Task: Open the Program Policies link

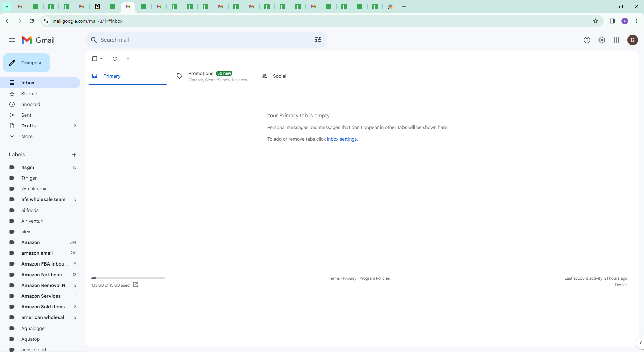Action: [x=375, y=278]
